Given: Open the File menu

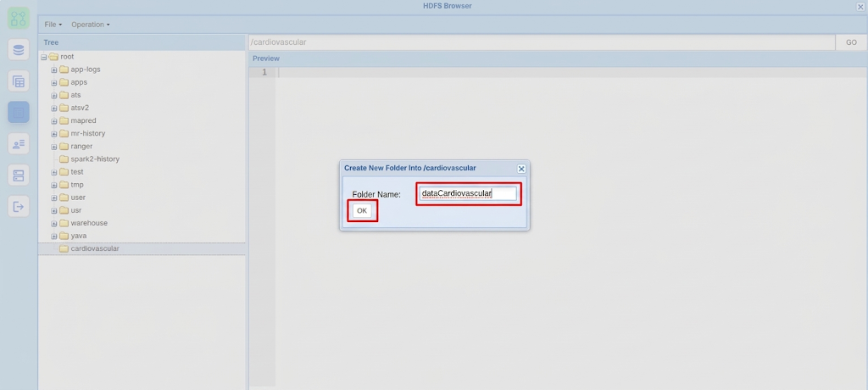Looking at the screenshot, I should pos(53,25).
